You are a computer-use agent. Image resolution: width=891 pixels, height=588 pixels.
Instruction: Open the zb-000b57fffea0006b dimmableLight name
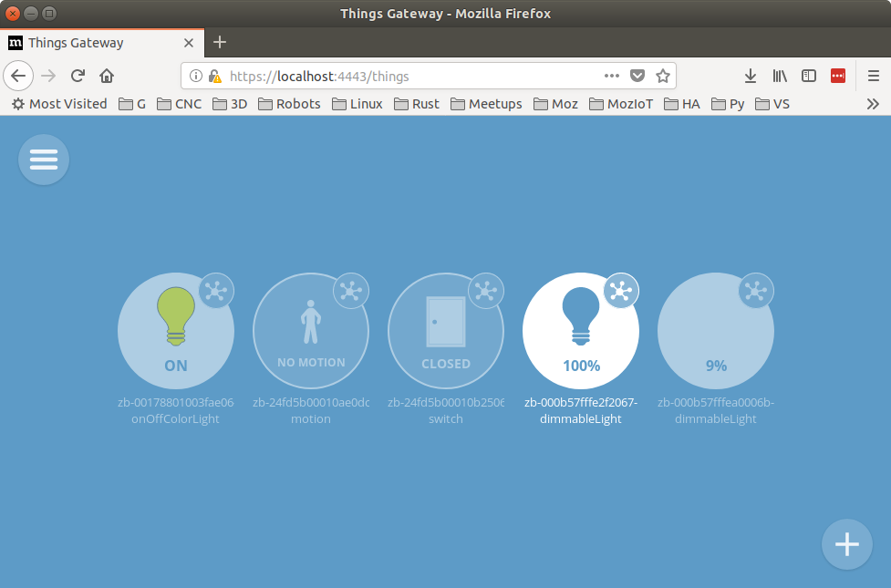[715, 410]
